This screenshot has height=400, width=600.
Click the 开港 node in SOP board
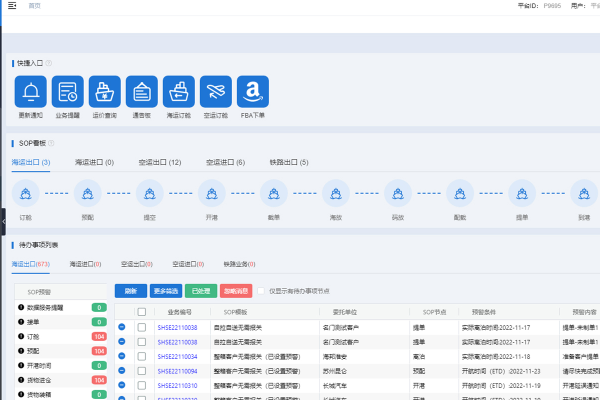coord(211,193)
